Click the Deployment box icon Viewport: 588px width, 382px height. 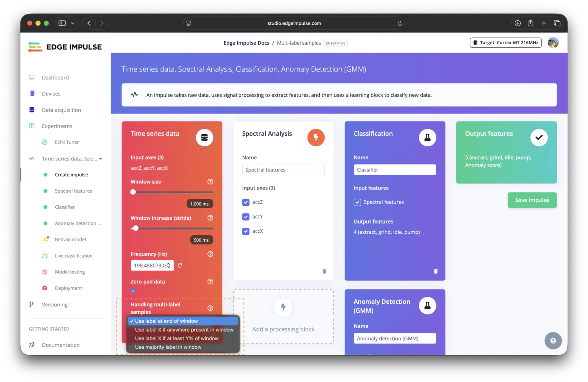point(45,288)
